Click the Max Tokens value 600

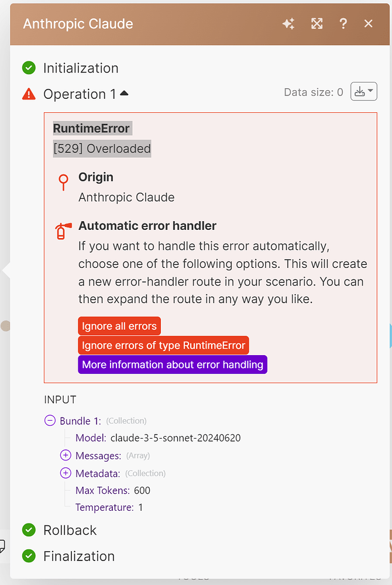(x=142, y=490)
